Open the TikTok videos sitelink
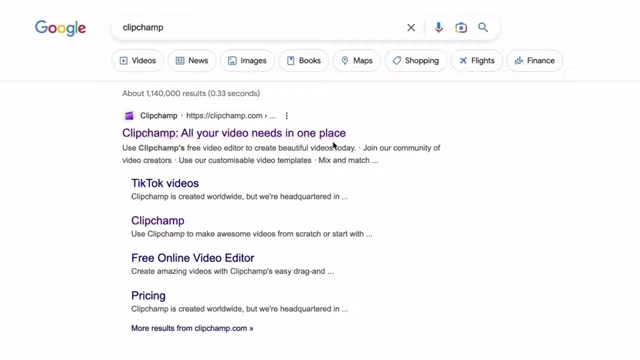The image size is (640, 360). pos(165,183)
